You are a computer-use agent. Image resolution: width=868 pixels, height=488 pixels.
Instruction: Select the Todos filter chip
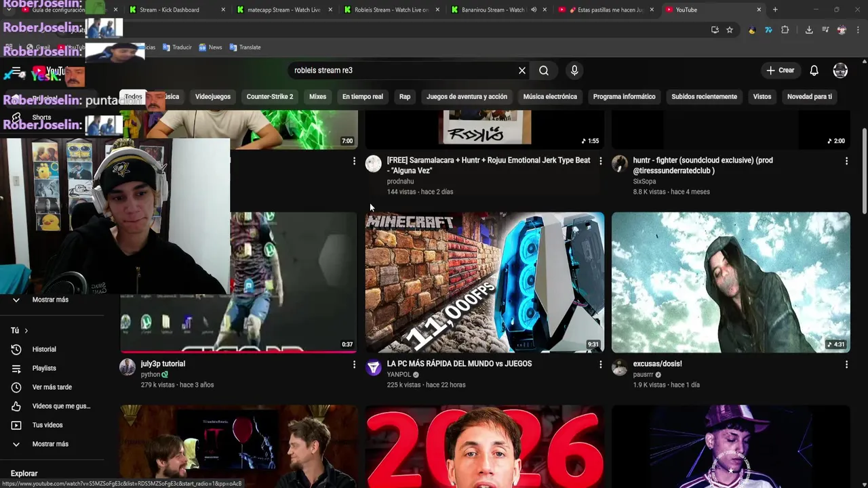point(134,96)
